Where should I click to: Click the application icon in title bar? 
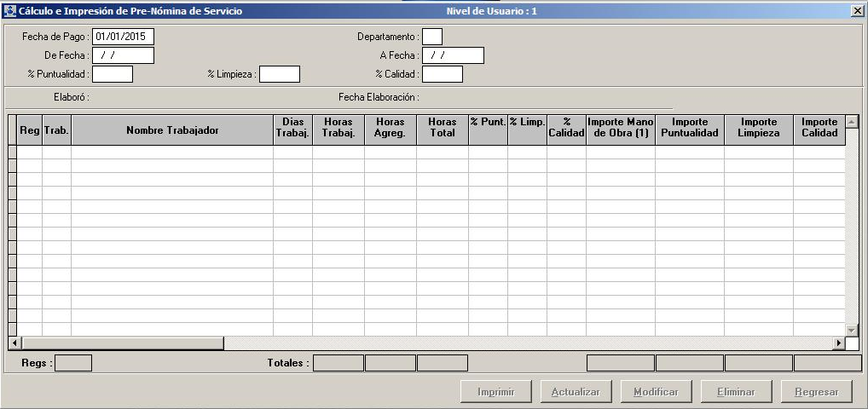tap(10, 11)
